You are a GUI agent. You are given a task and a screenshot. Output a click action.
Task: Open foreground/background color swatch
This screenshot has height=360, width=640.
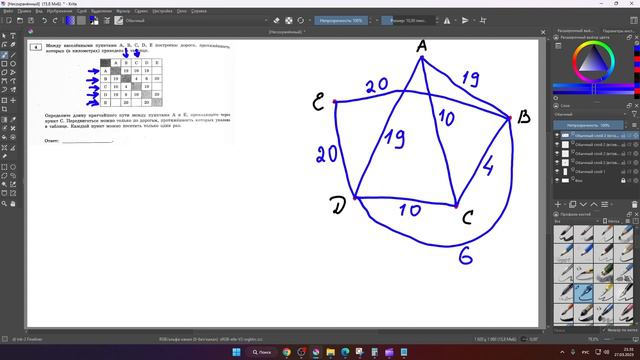pos(94,20)
